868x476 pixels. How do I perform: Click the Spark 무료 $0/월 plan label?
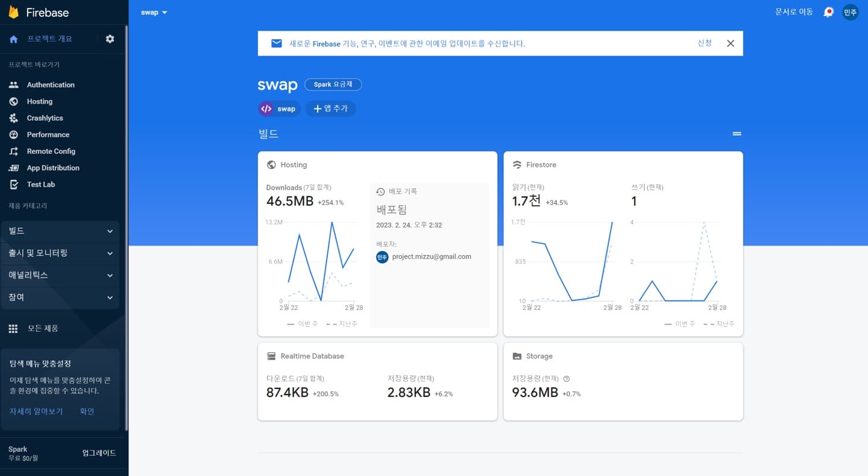(23, 454)
